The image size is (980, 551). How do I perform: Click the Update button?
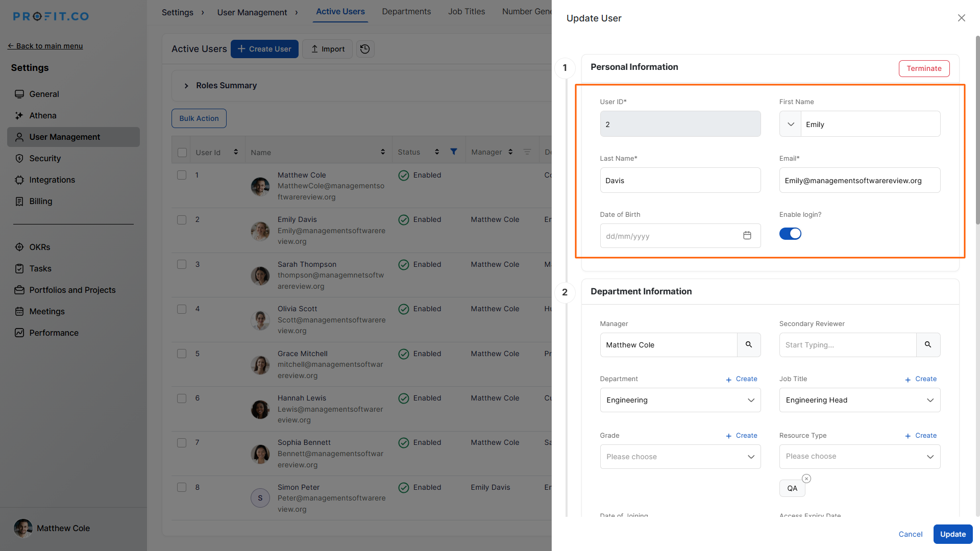[952, 534]
